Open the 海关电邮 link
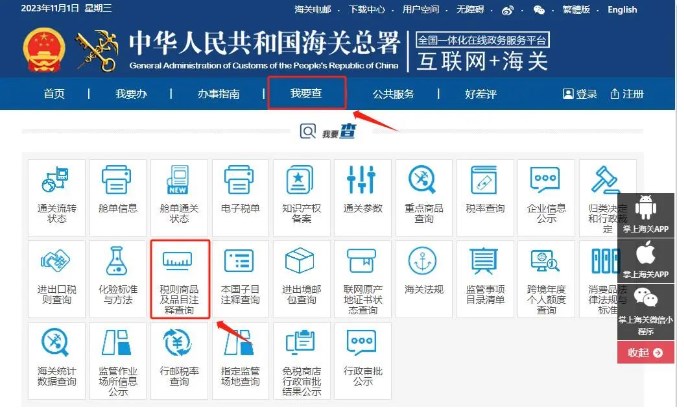This screenshot has height=417, width=684. (313, 10)
